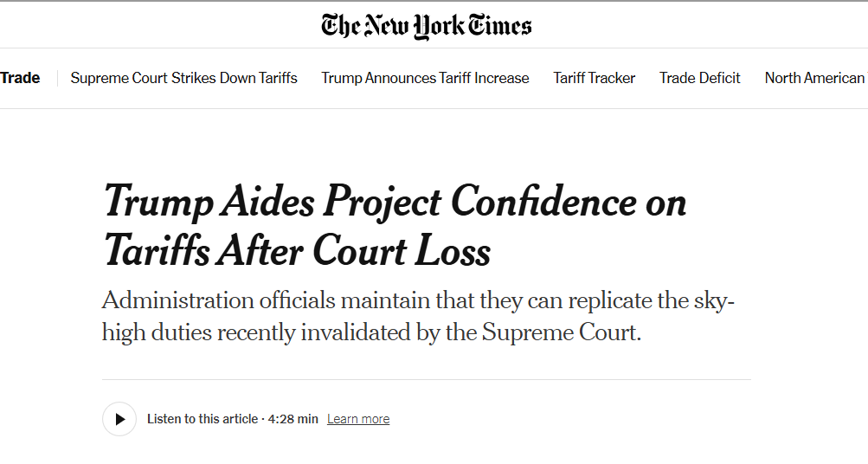Open the North American navigation link
868x464 pixels.
pos(814,78)
